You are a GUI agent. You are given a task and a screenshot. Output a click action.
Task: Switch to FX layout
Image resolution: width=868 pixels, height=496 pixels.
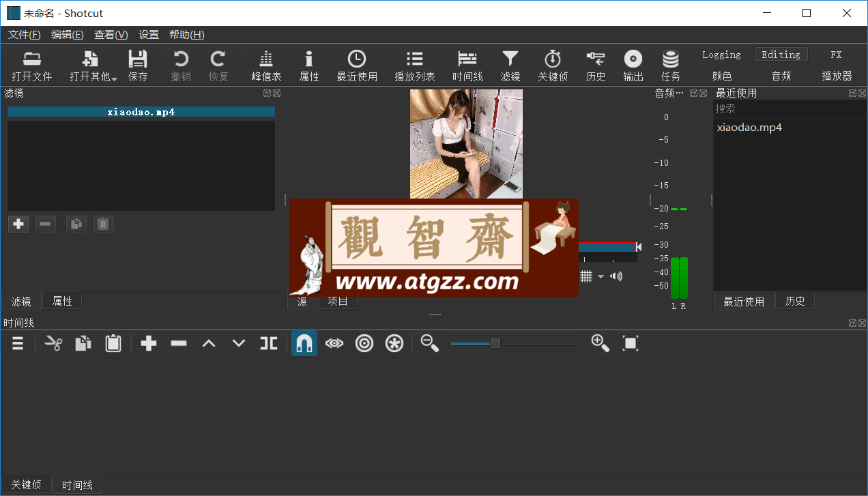(836, 55)
